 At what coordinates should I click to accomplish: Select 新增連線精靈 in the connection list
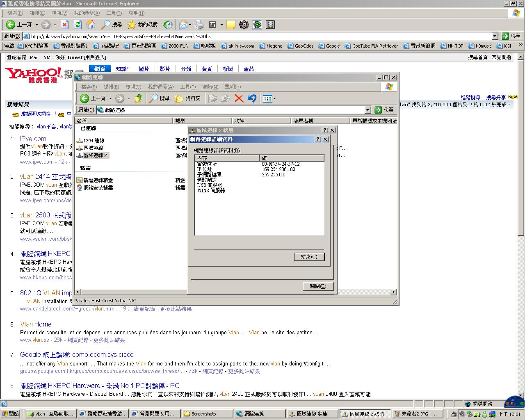(x=98, y=180)
